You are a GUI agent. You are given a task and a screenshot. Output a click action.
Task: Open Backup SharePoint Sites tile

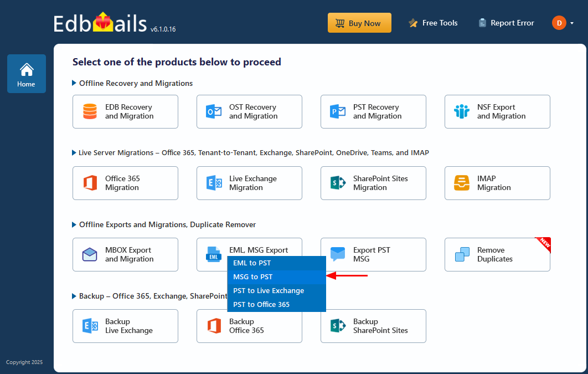coord(374,326)
